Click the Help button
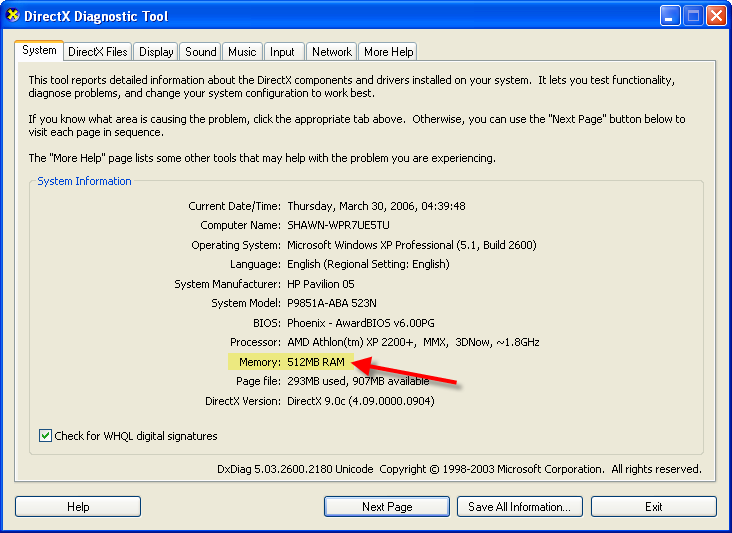 pyautogui.click(x=78, y=506)
